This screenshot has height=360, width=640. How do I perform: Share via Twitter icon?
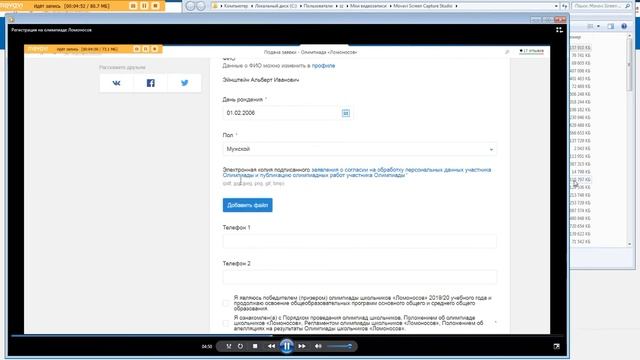184,83
